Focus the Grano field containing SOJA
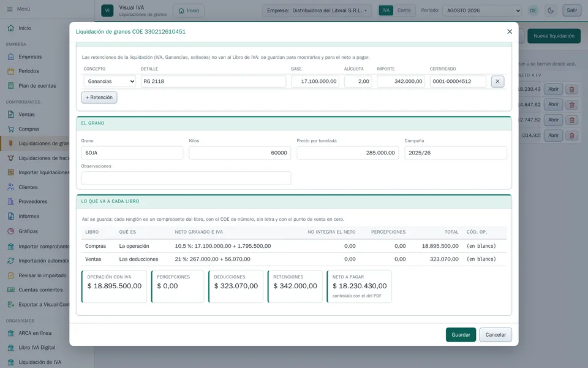Screen dimensions: 588x368 tap(132, 153)
